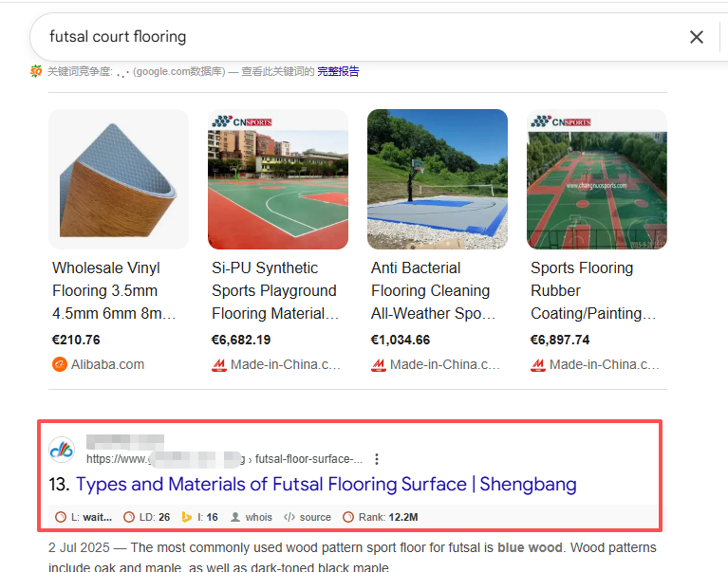Click the Bing logo icon in SEOquake bar
This screenshot has width=728, height=572.
click(187, 517)
